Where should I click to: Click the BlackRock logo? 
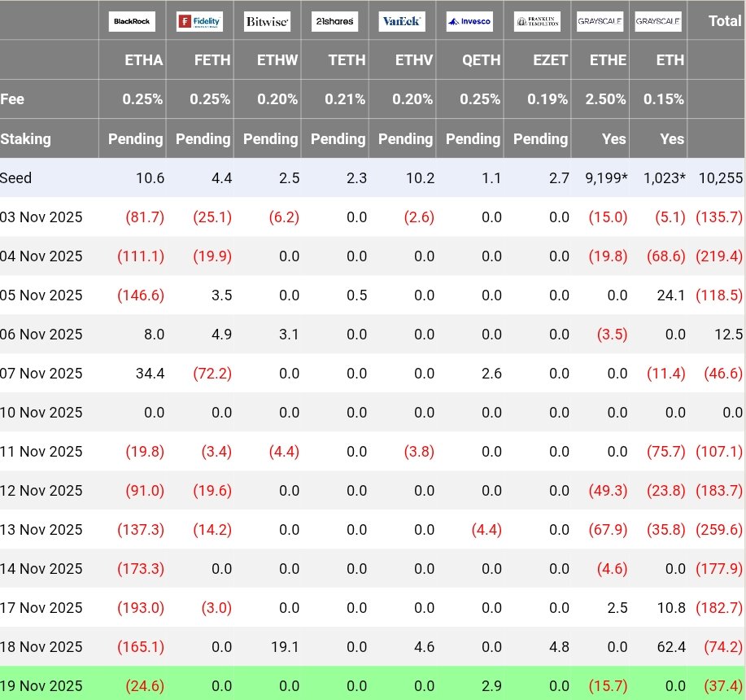coord(132,21)
